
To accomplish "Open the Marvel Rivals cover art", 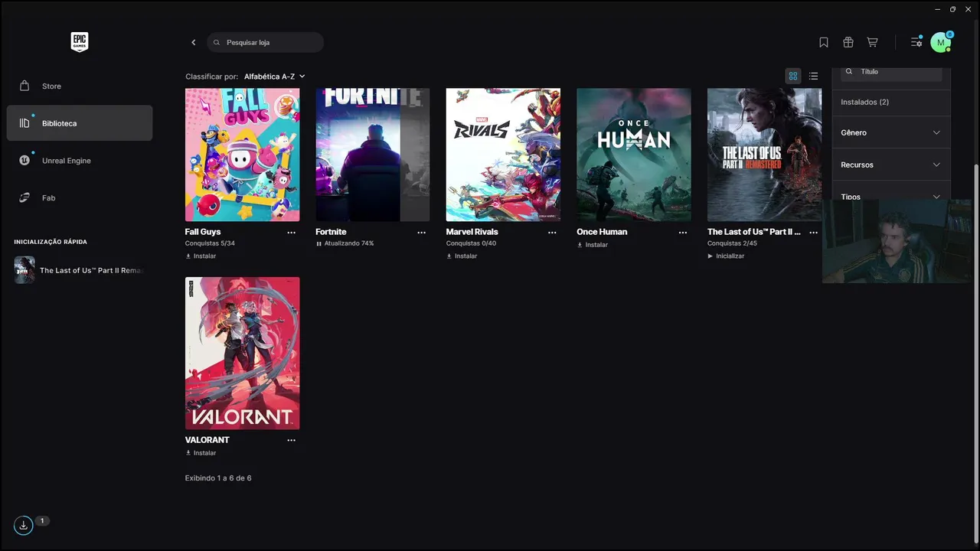I will click(x=503, y=155).
